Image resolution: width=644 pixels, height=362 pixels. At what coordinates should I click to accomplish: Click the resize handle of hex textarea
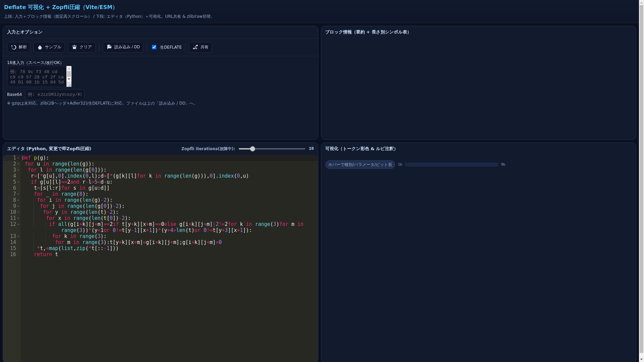pyautogui.click(x=69, y=85)
